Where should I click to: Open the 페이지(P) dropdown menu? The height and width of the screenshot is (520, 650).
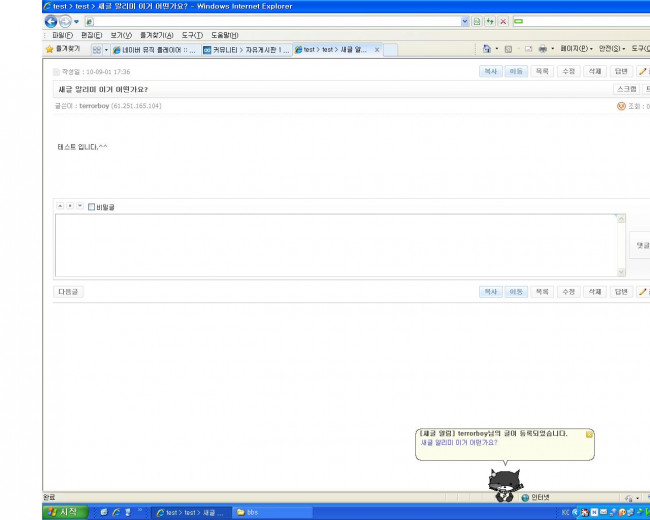pyautogui.click(x=576, y=49)
